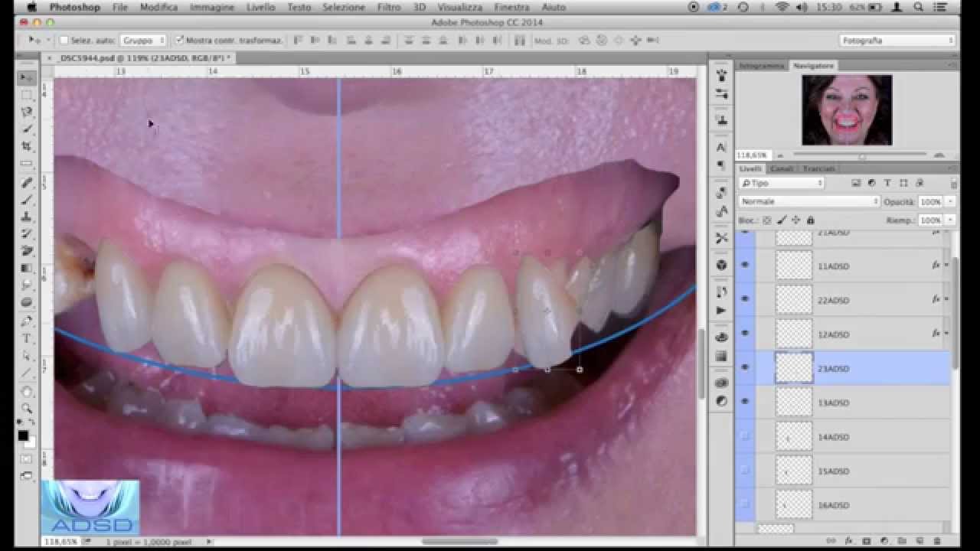Hide the 22ADSD layer

[745, 300]
